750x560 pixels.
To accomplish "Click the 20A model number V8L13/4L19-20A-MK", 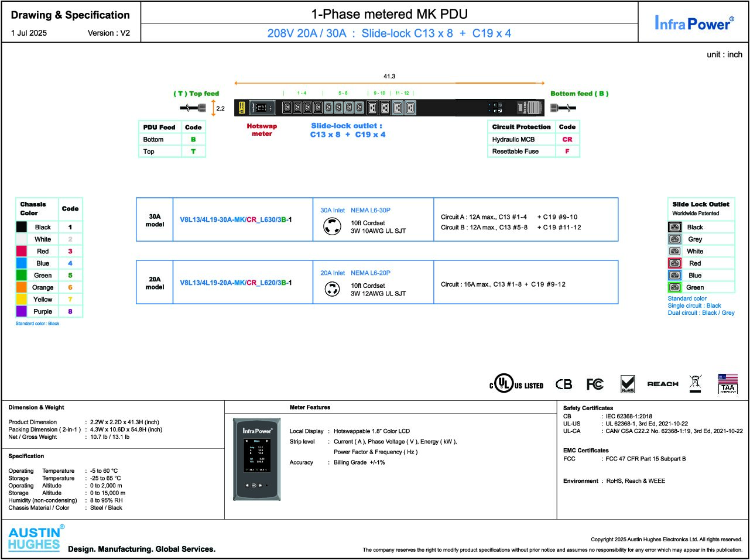I will [236, 283].
